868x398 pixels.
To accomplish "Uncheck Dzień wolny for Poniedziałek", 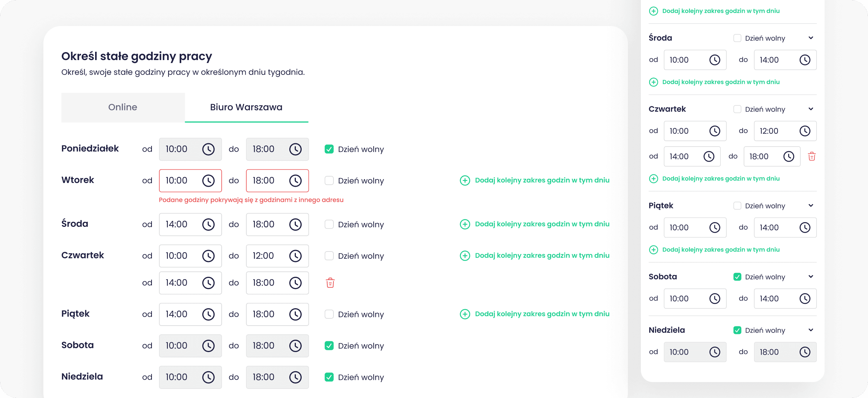I will (x=329, y=149).
